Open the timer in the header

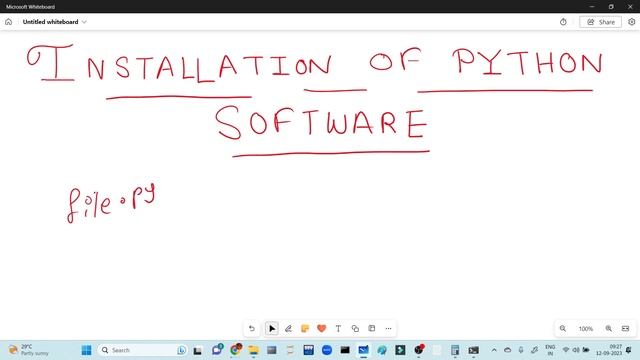point(563,22)
